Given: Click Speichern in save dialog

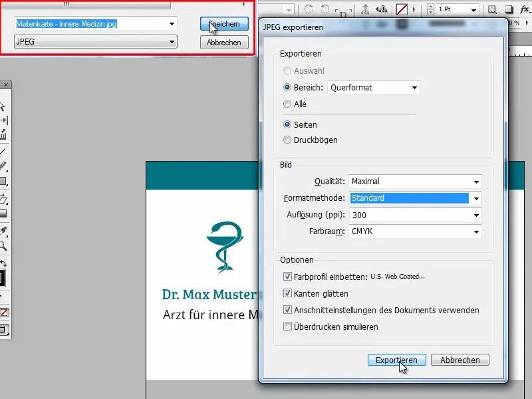Looking at the screenshot, I should click(224, 24).
